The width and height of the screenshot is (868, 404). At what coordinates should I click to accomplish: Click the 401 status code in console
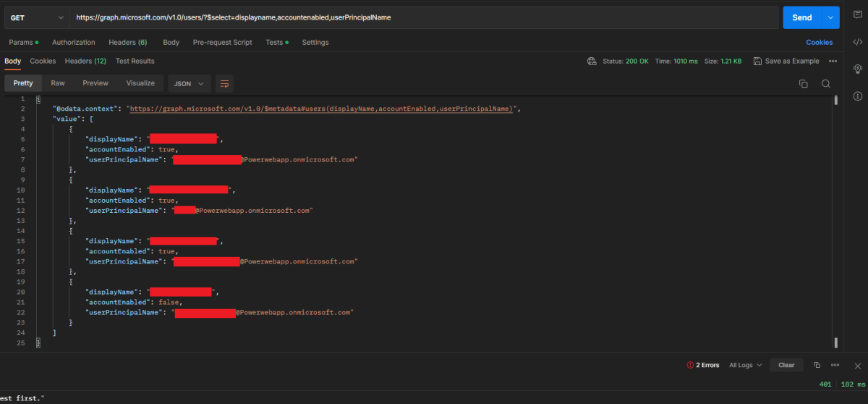(824, 385)
